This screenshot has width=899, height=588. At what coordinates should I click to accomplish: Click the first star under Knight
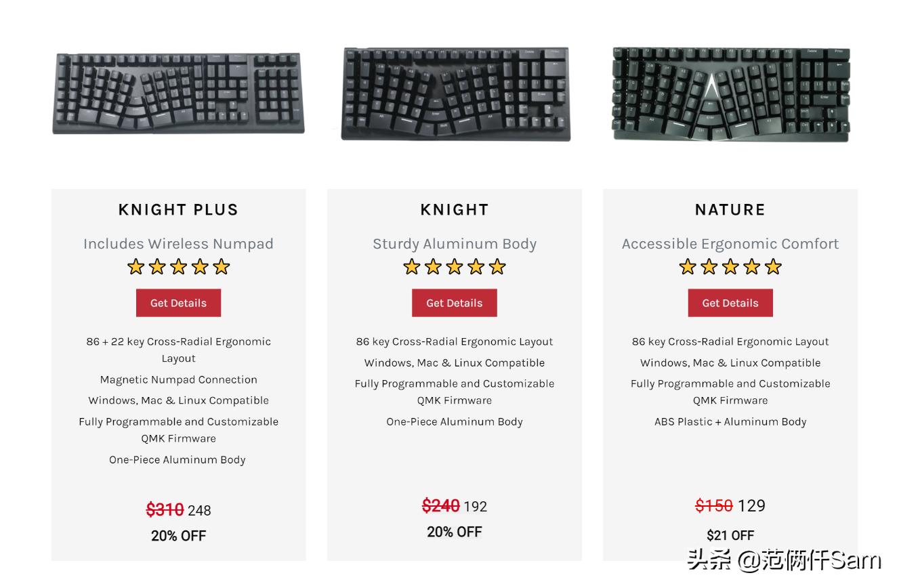click(x=412, y=267)
